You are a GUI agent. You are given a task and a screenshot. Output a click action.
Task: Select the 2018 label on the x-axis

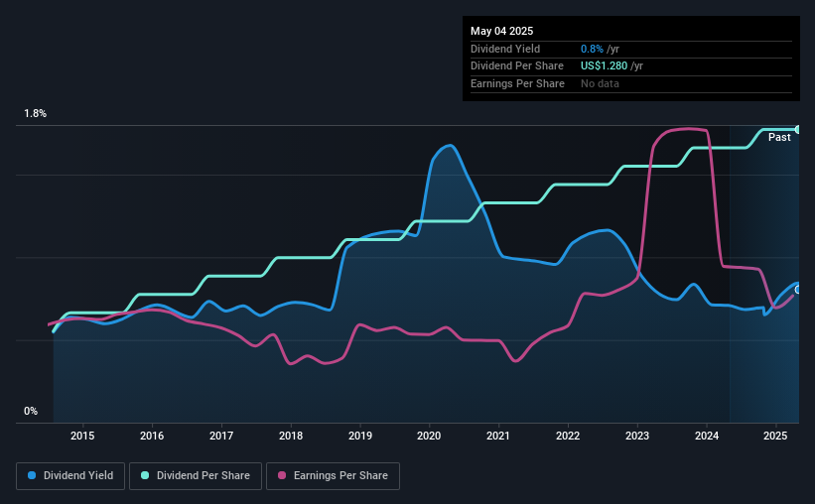click(291, 436)
